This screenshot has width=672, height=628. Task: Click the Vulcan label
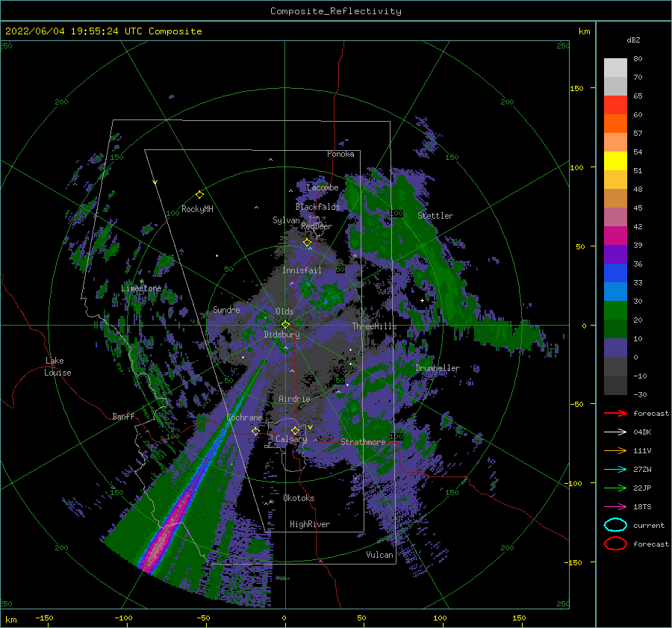click(379, 554)
